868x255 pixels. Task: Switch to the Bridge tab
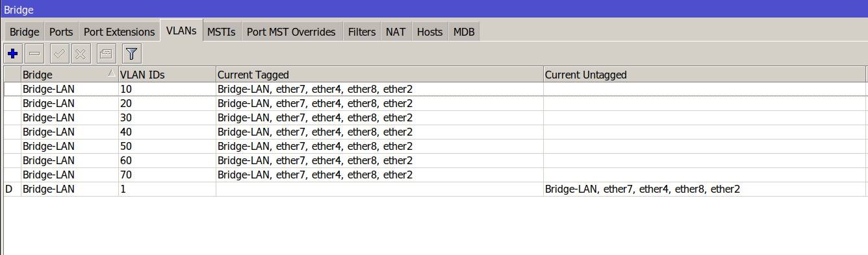[25, 32]
